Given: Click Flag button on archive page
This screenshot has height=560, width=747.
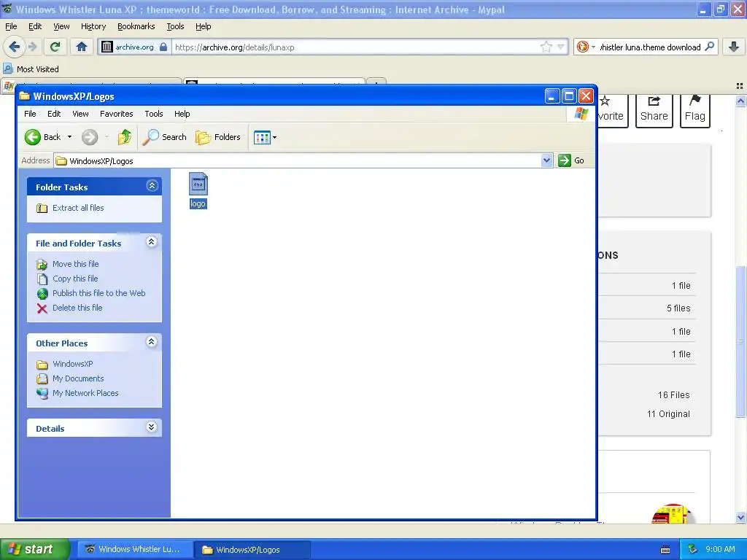Looking at the screenshot, I should pos(695,111).
